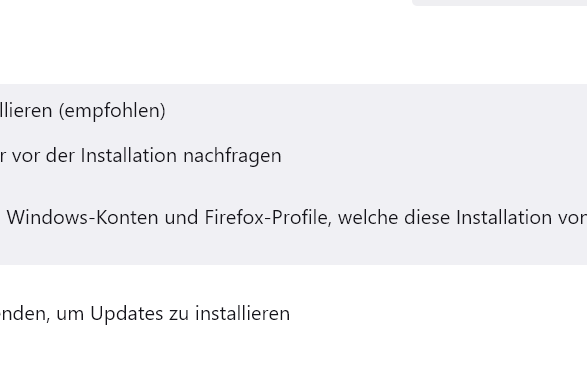Click 'Windows-Konten' in the gray info text
This screenshot has height=381, width=587.
click(82, 217)
